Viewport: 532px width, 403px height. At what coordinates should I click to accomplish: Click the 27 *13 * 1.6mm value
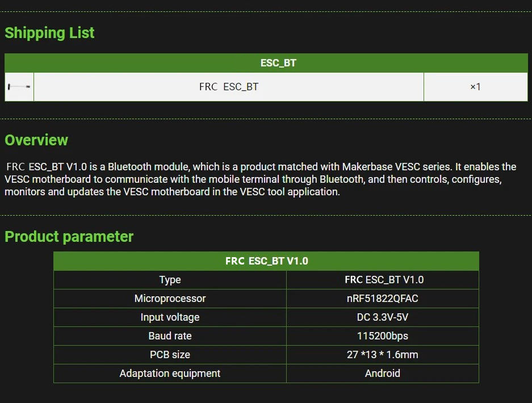pyautogui.click(x=383, y=355)
